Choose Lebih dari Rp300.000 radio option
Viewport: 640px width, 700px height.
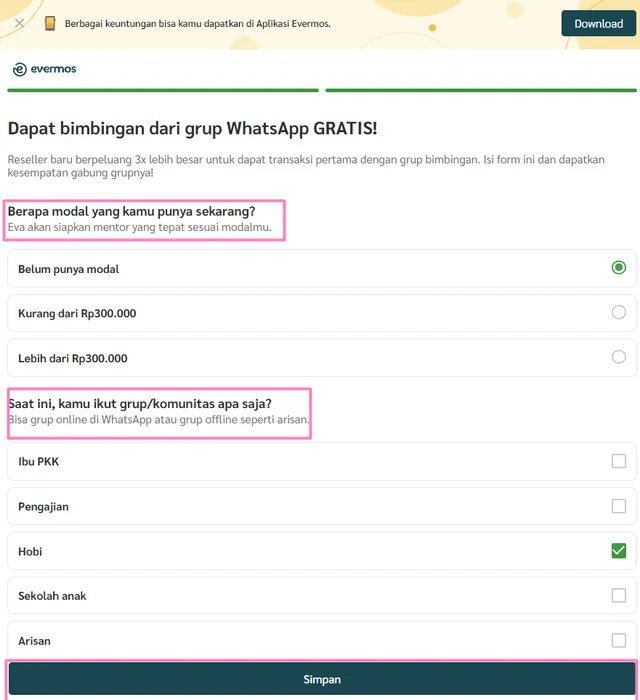pyautogui.click(x=618, y=357)
